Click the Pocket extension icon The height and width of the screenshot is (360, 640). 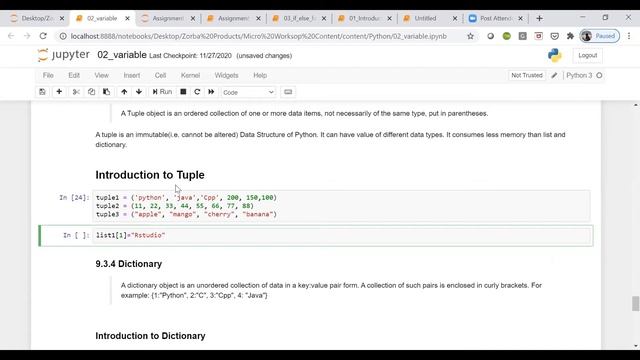pyautogui.click(x=554, y=36)
